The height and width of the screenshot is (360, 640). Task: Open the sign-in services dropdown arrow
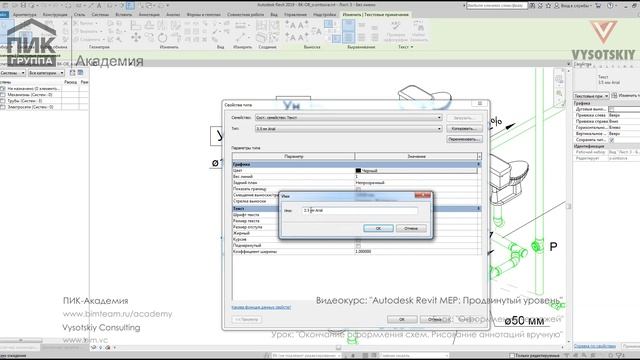pos(590,5)
